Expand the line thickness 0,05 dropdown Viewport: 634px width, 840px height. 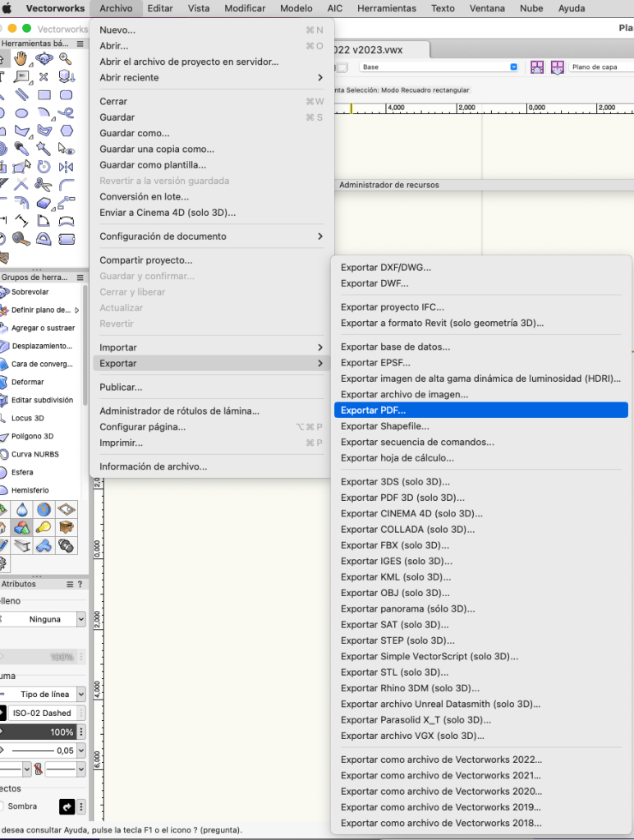(x=80, y=750)
